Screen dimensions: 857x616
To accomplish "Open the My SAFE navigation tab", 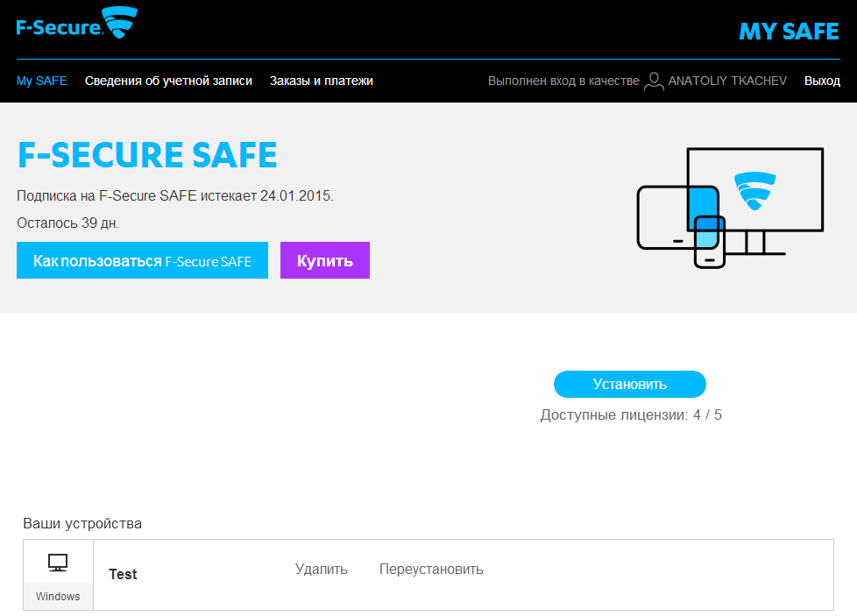I will pyautogui.click(x=41, y=81).
